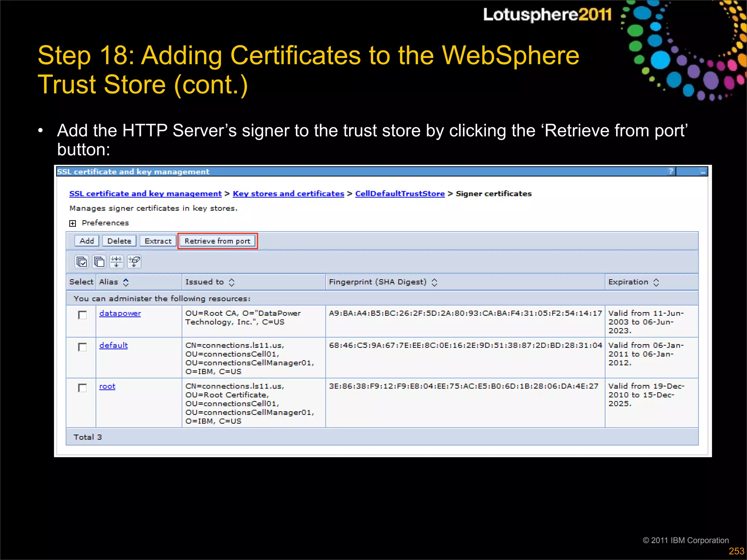This screenshot has height=560, width=747.
Task: Click the Deselect All items icon
Action: [99, 261]
